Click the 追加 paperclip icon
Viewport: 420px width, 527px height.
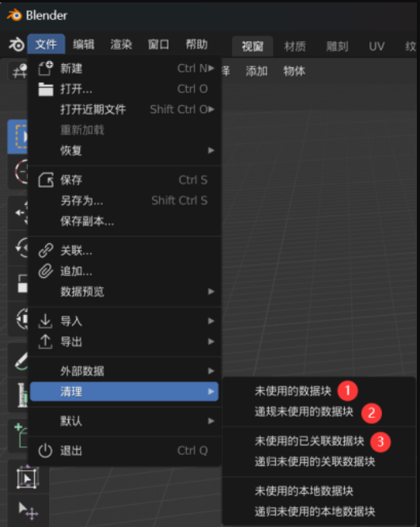pos(46,271)
